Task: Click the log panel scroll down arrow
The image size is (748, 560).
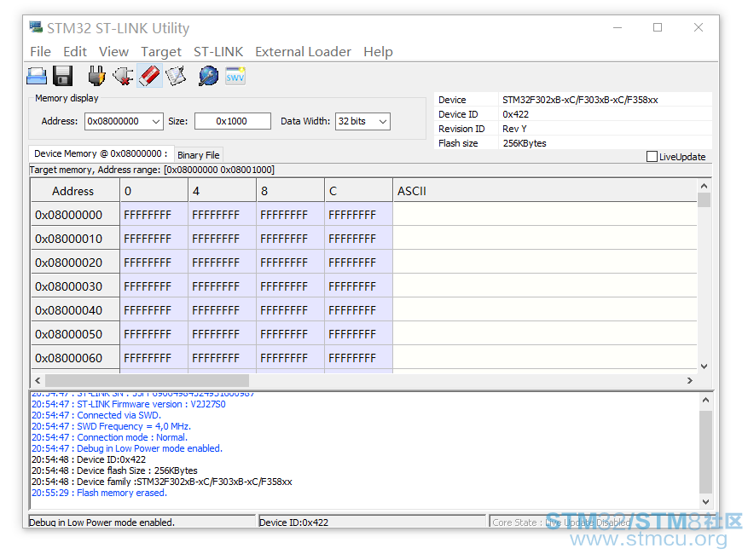Action: click(x=705, y=501)
